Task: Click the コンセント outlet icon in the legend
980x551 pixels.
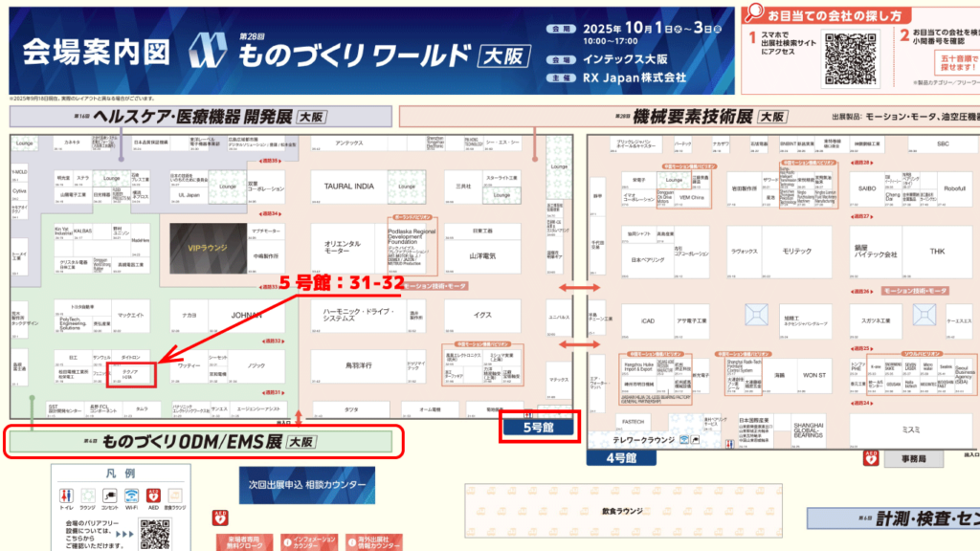Action: coord(112,495)
